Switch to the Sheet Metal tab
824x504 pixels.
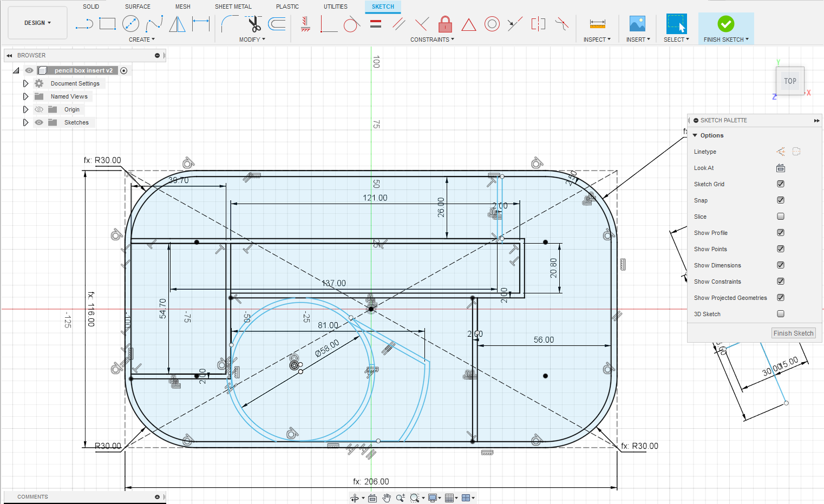[x=233, y=6]
